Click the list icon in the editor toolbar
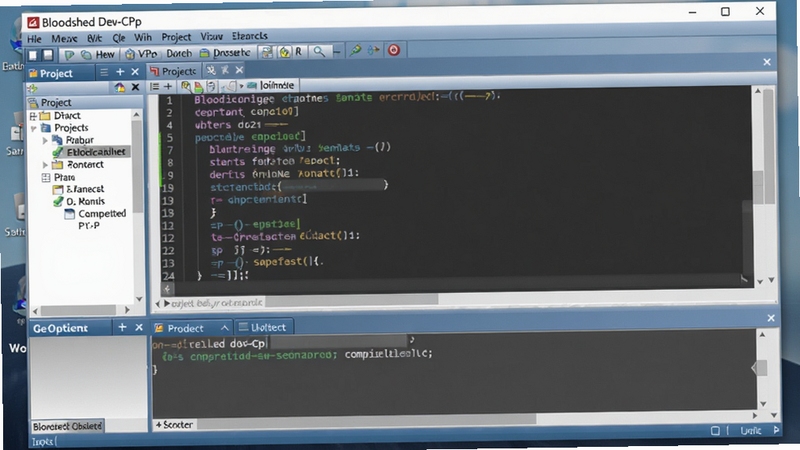Screen dimensions: 800x450 [x=155, y=87]
